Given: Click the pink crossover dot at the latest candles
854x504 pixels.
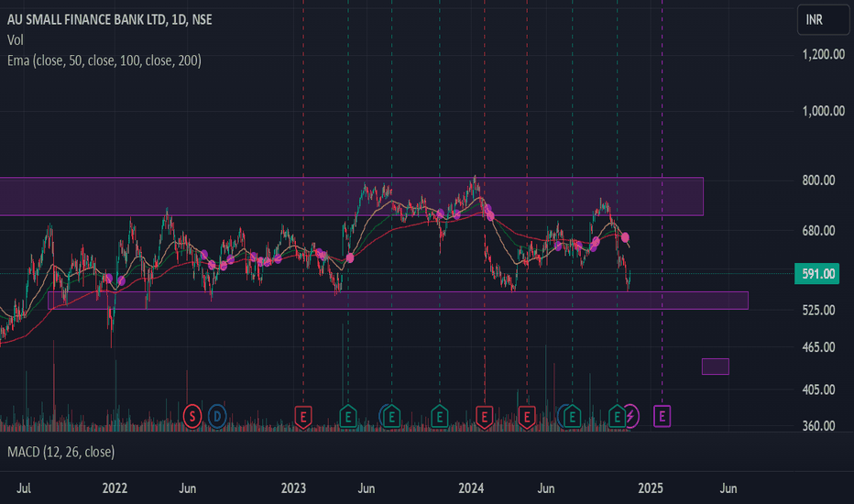Looking at the screenshot, I should pos(625,237).
